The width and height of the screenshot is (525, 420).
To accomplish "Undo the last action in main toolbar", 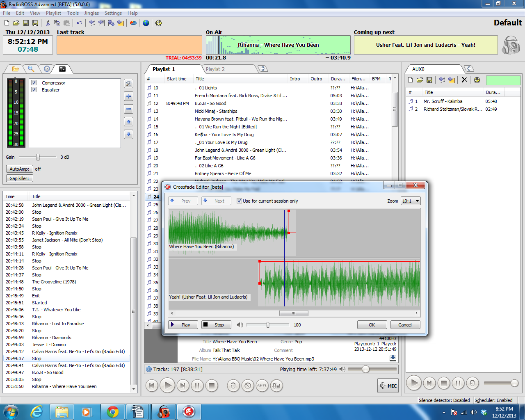I will 79,23.
